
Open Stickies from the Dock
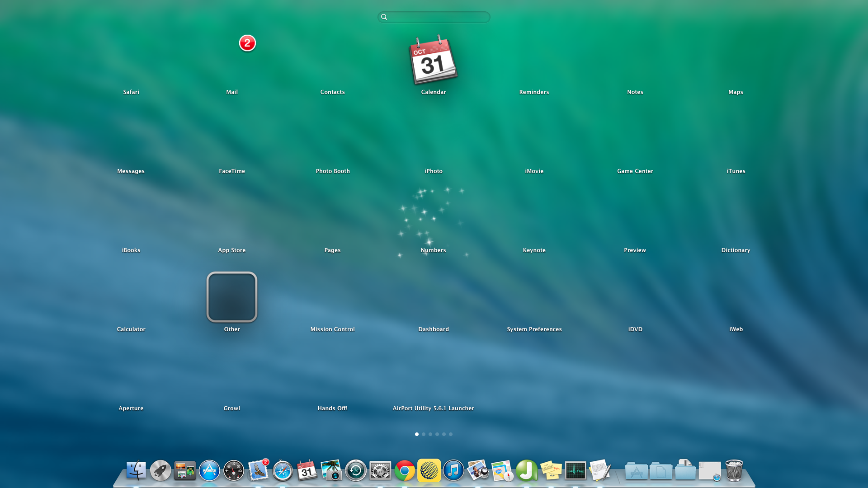[551, 470]
